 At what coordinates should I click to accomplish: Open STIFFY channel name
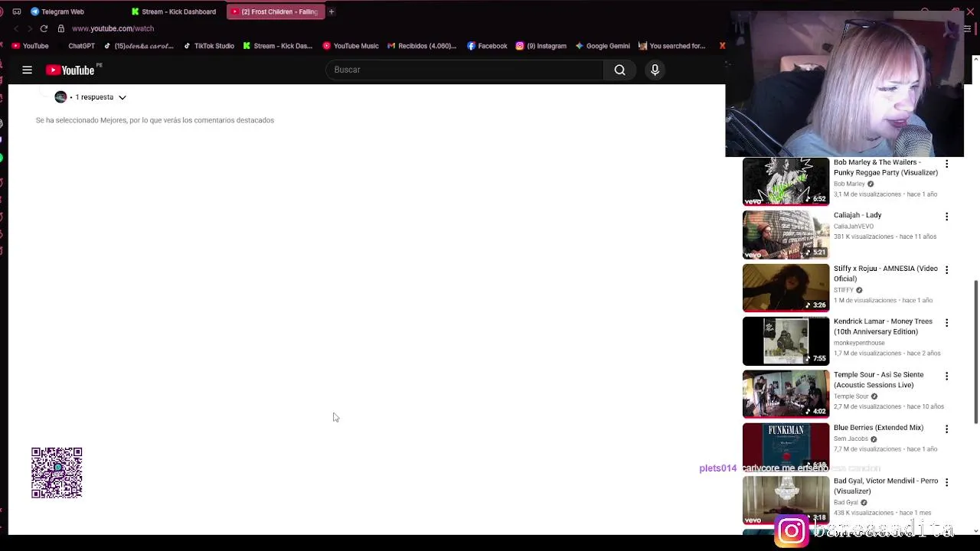pyautogui.click(x=844, y=290)
